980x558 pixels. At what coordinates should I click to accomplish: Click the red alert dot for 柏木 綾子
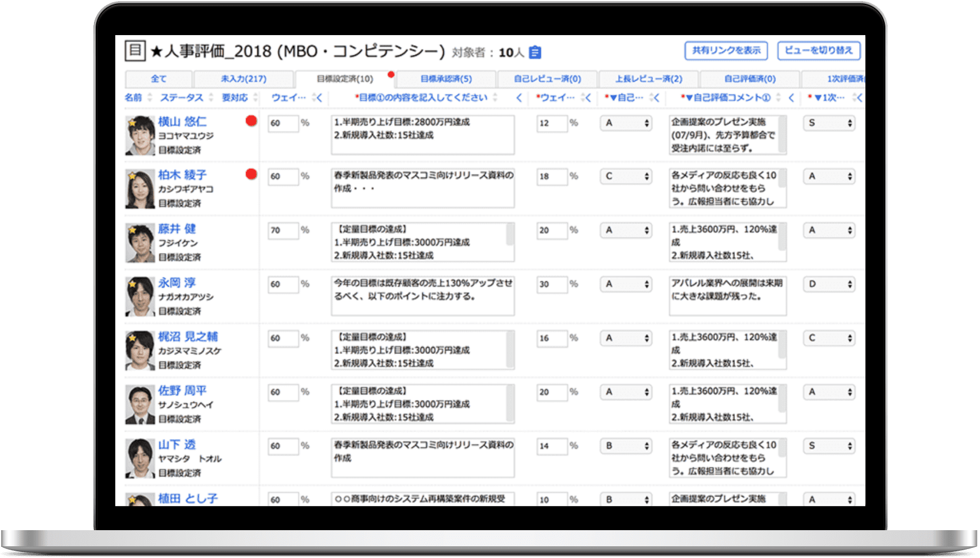[251, 174]
